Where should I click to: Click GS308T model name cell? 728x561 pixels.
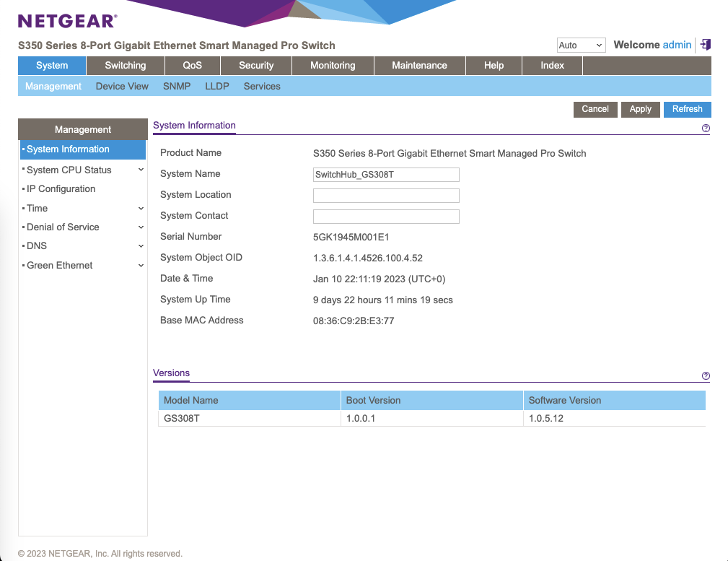click(250, 418)
